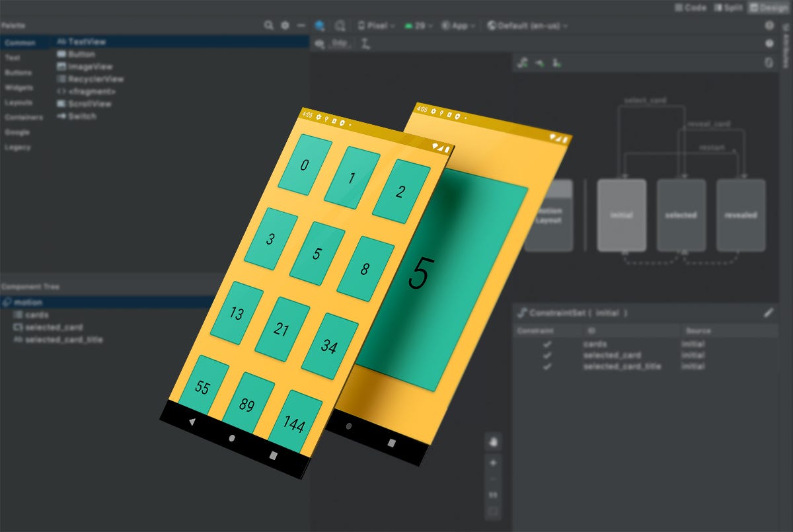Select the pan surface hand icon near zoom controls
The height and width of the screenshot is (532, 793).
click(493, 441)
